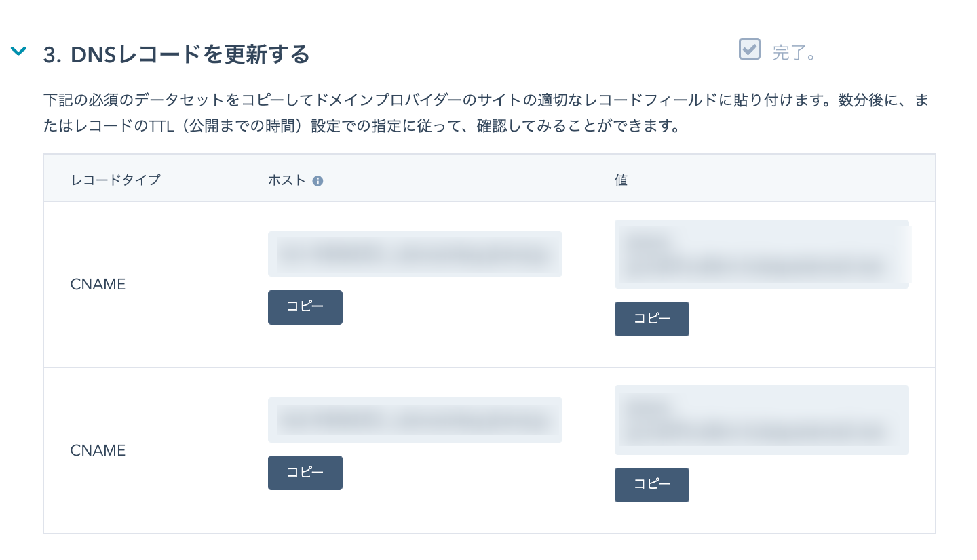Copy the host of the second CNAME record
The width and height of the screenshot is (977, 560).
[305, 473]
